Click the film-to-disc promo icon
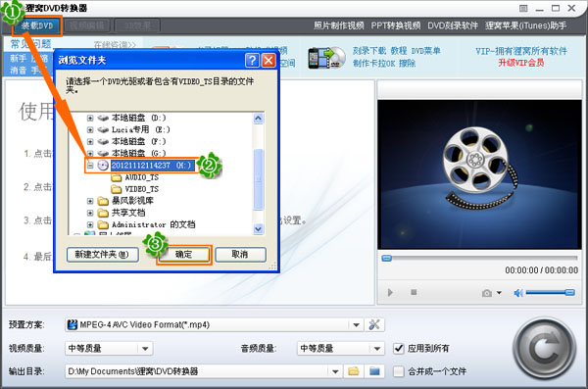This screenshot has width=588, height=389. tap(326, 58)
